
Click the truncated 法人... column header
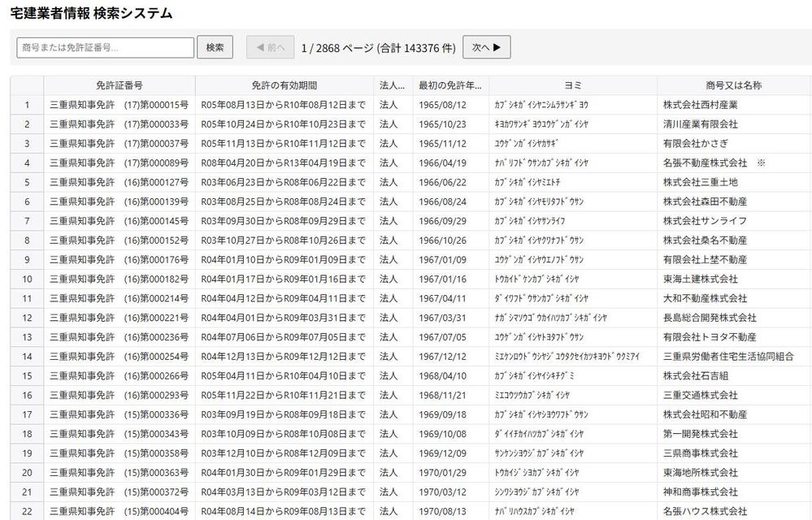[393, 85]
